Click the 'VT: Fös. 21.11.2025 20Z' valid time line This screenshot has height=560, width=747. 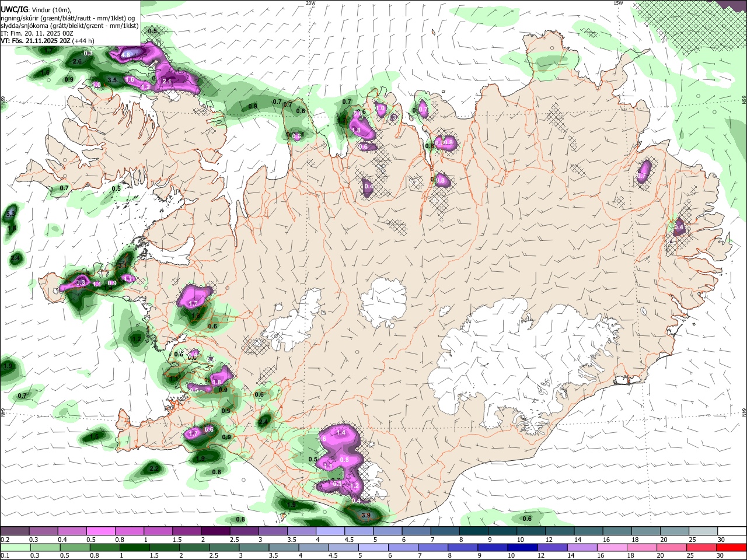coord(36,41)
